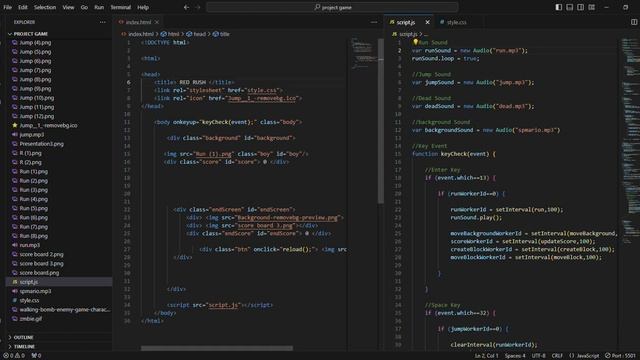Select head in the breadcrumb
This screenshot has width=640, height=360.
pos(196,34)
